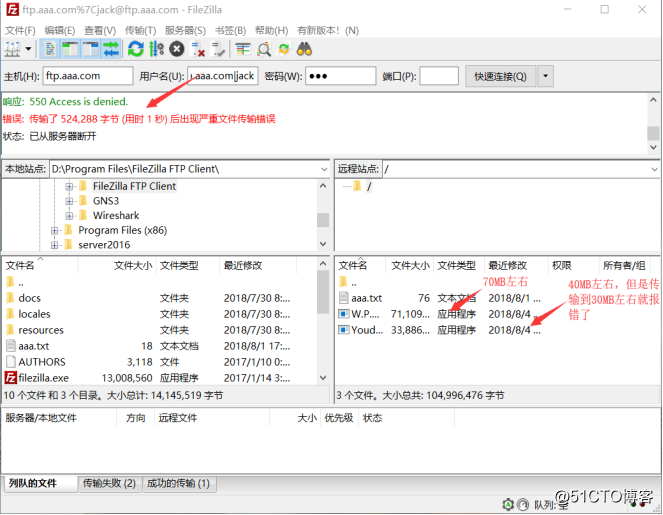The height and width of the screenshot is (515, 663).
Task: Select remote aaa.txt file
Action: click(366, 298)
